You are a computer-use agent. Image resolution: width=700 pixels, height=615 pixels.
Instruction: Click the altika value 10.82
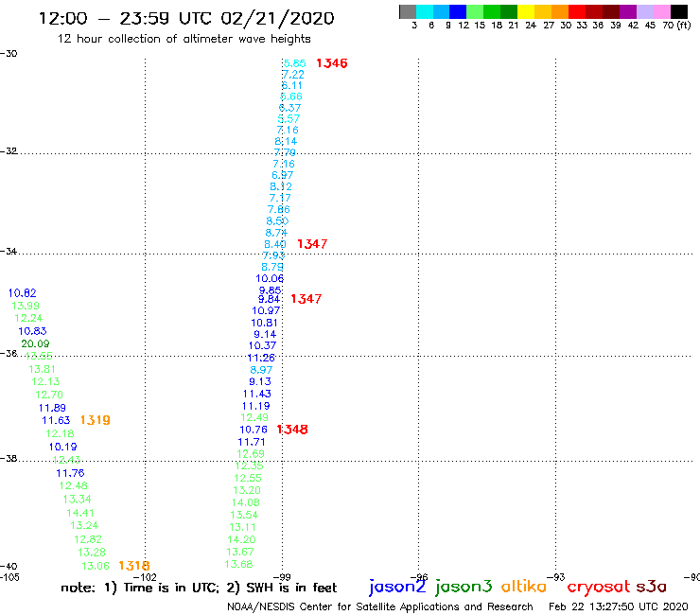click(x=23, y=293)
